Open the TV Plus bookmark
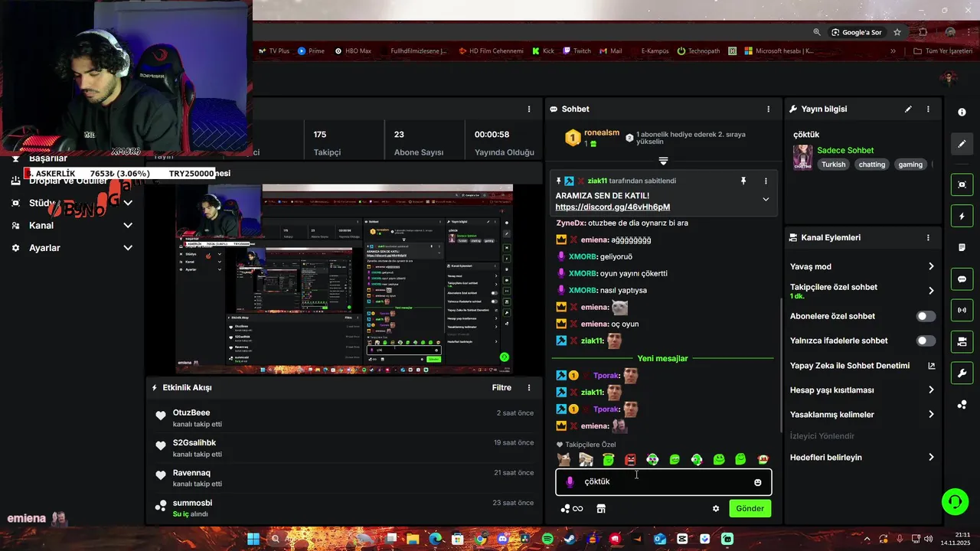 [273, 51]
